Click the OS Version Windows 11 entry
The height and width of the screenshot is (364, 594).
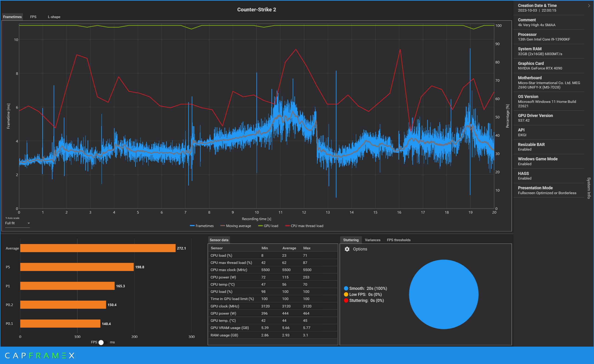point(549,101)
